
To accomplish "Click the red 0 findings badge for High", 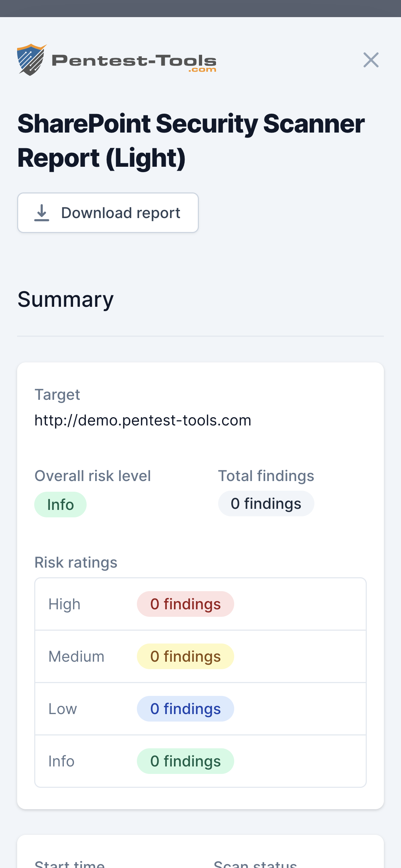I will pyautogui.click(x=185, y=604).
